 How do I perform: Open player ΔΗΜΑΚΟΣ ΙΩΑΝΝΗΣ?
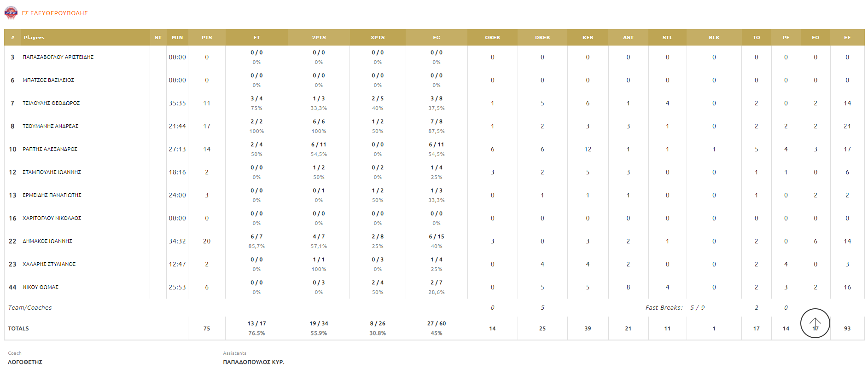pyautogui.click(x=47, y=241)
